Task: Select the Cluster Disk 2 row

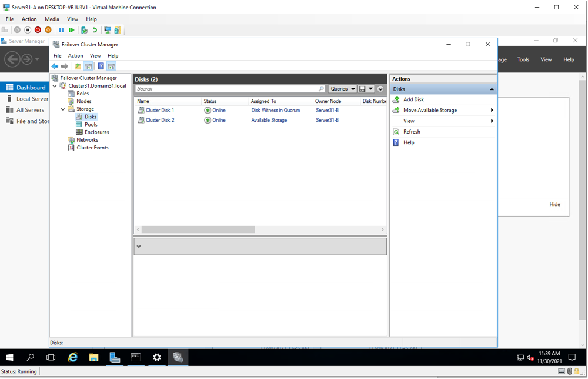Action: [260, 120]
